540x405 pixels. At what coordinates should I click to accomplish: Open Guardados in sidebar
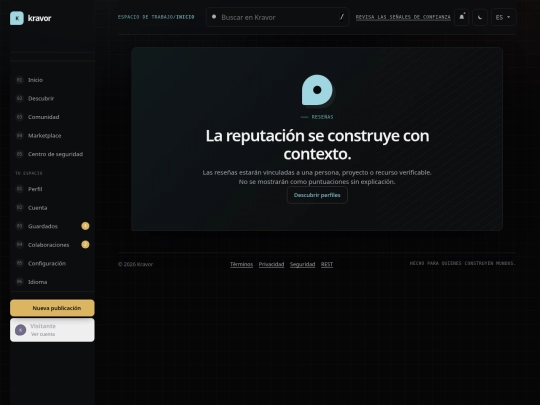point(52,226)
